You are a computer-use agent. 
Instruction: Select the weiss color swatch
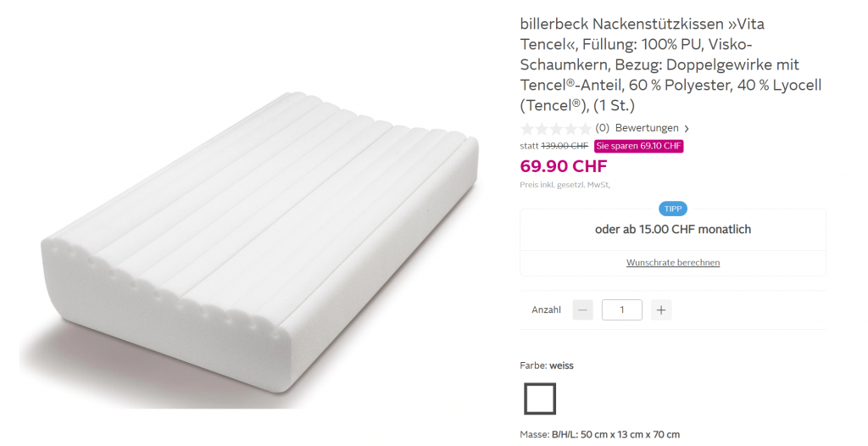[540, 399]
